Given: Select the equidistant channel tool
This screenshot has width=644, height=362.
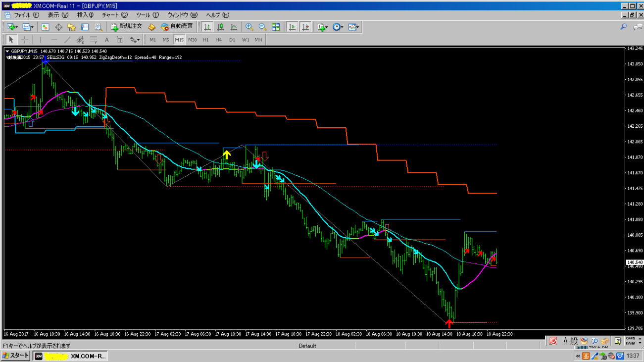Looking at the screenshot, I should coord(80,40).
